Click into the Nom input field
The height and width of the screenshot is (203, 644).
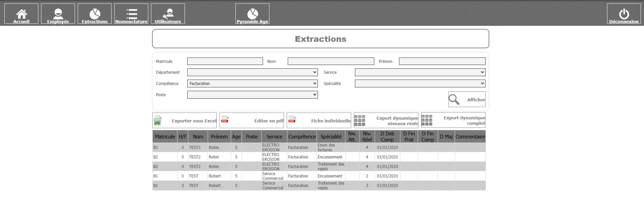pyautogui.click(x=331, y=61)
